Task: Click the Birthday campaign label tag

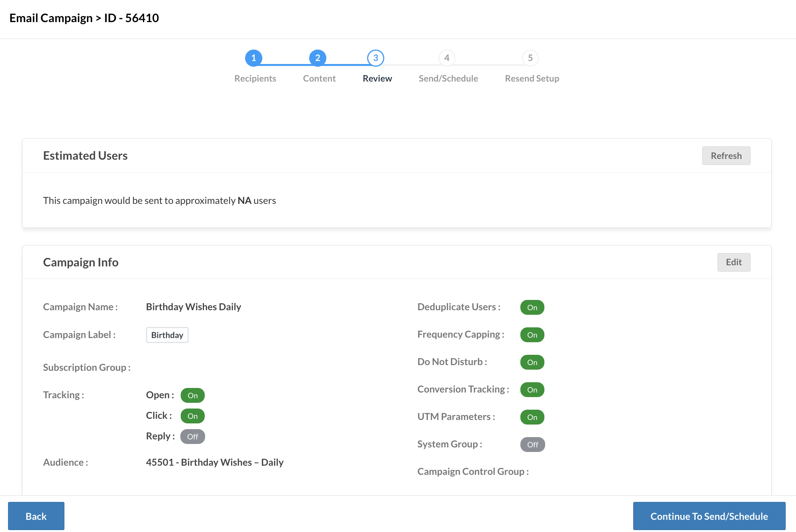Action: (167, 335)
